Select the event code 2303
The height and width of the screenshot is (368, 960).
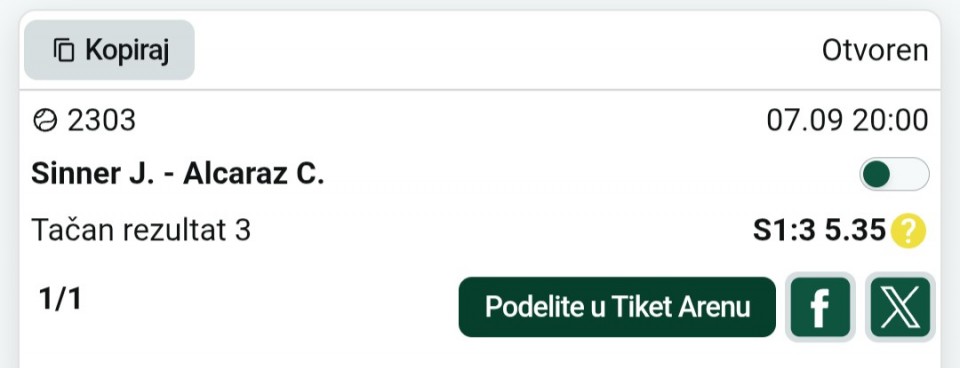pyautogui.click(x=102, y=121)
